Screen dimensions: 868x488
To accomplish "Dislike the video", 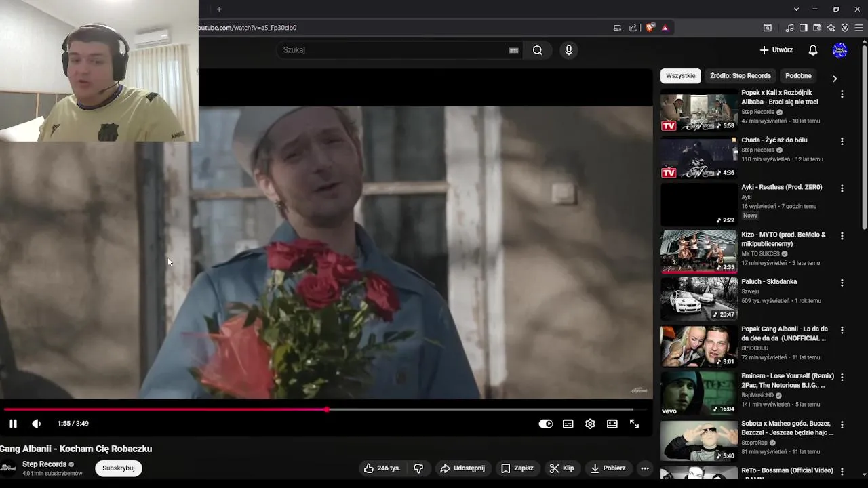I will click(418, 468).
